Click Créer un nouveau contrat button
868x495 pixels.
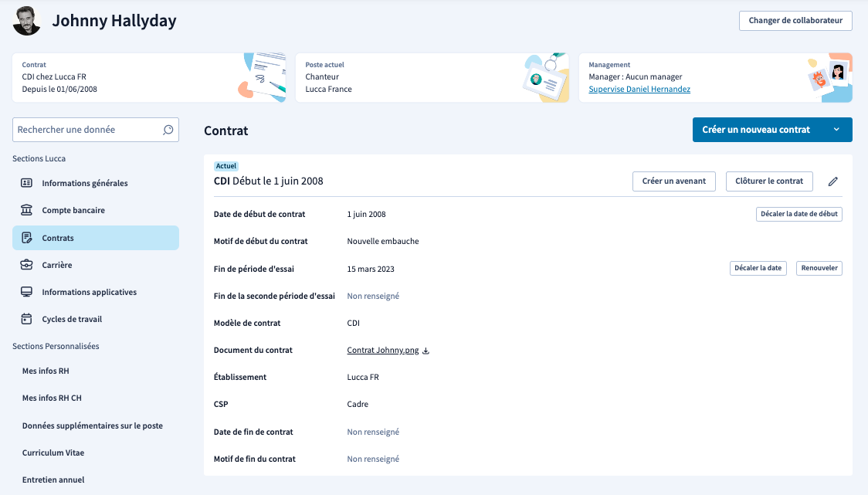pyautogui.click(x=756, y=130)
